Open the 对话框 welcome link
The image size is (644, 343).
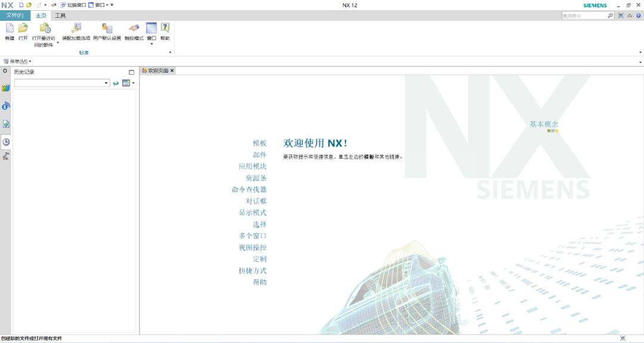pyautogui.click(x=256, y=201)
